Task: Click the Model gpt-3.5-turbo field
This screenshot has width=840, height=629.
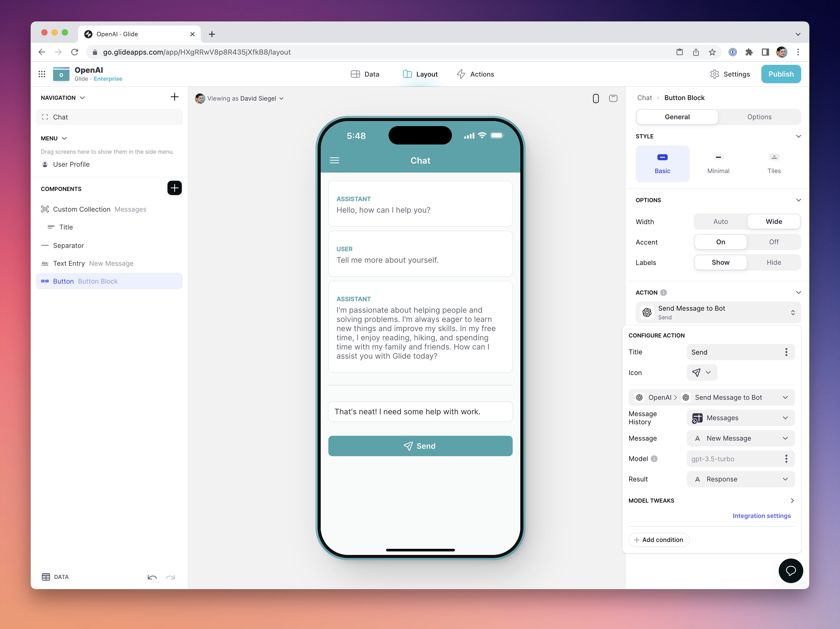Action: (x=740, y=458)
